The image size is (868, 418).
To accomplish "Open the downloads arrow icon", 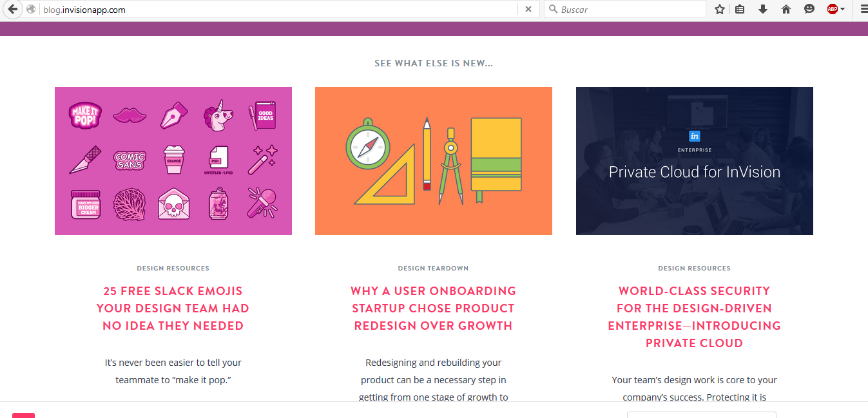I will click(763, 9).
